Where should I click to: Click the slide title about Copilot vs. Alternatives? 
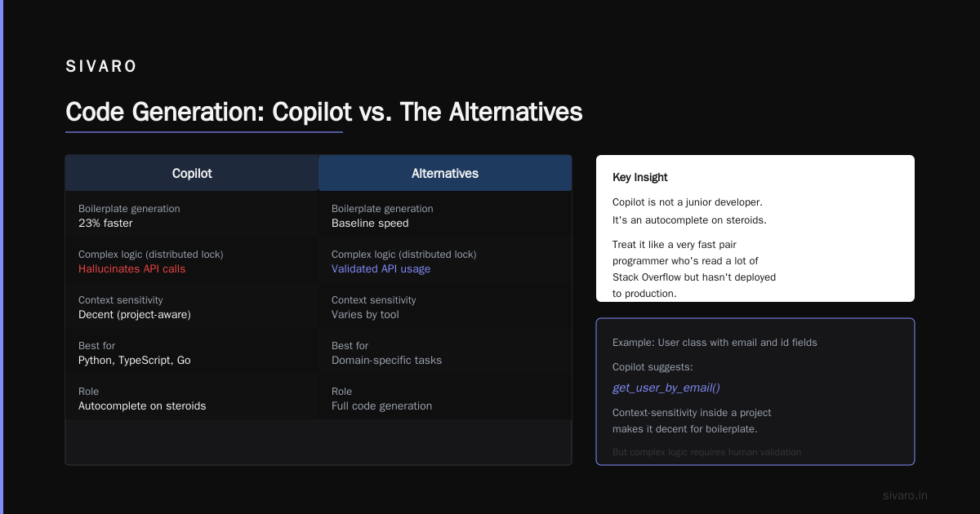tap(324, 112)
